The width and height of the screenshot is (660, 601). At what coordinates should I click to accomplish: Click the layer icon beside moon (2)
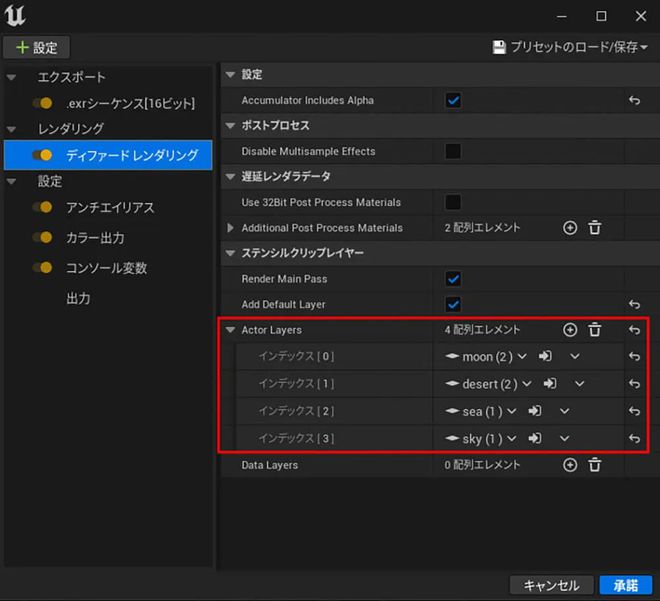tap(452, 356)
